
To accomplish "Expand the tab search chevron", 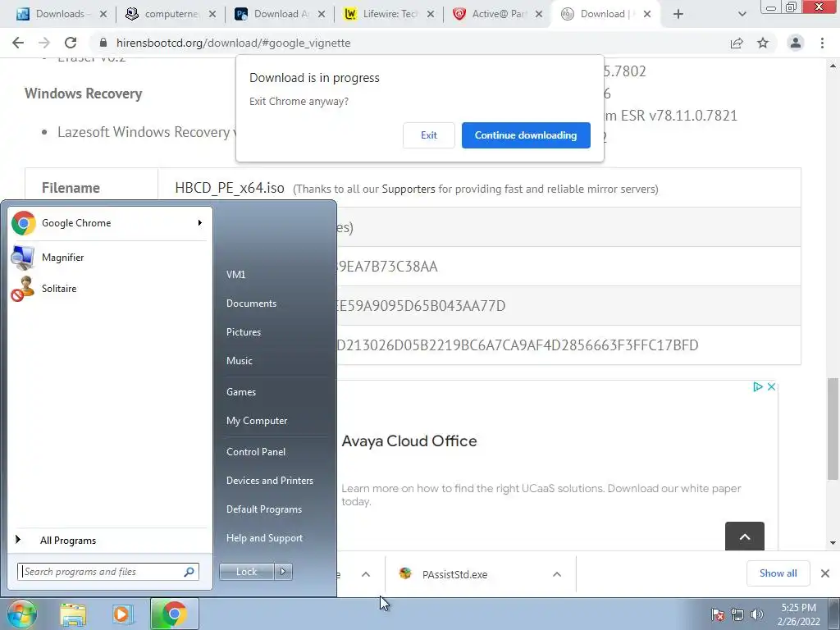I will pyautogui.click(x=742, y=14).
